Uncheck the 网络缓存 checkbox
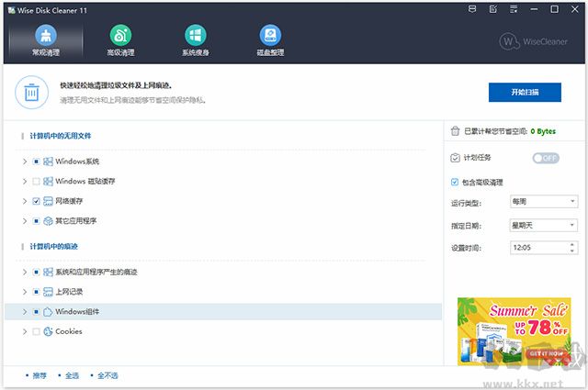The height and width of the screenshot is (390, 588). 36,201
